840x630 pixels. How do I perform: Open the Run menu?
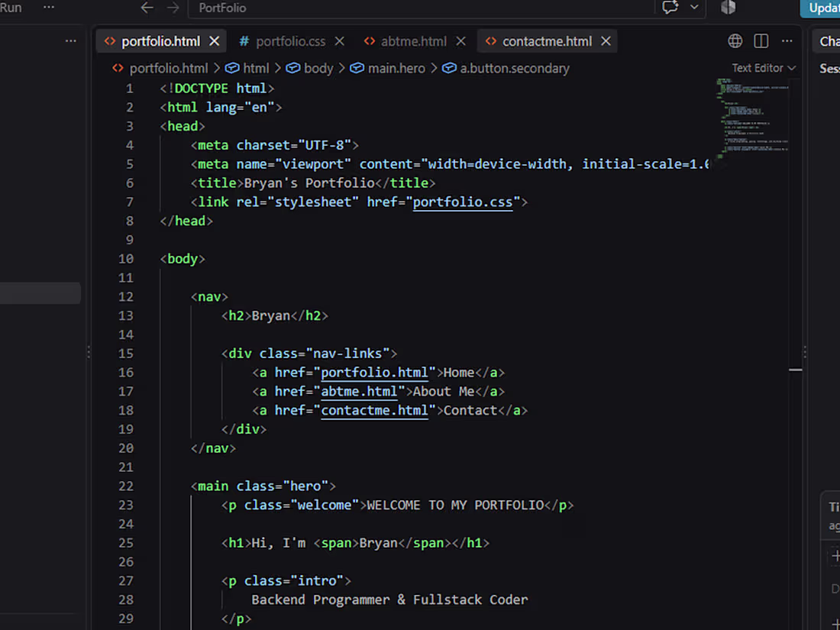[11, 8]
